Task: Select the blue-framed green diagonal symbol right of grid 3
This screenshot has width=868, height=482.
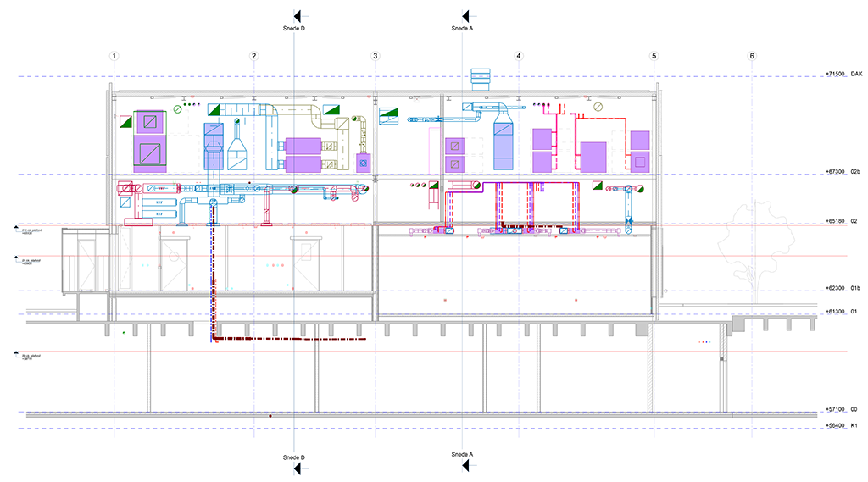Action: pos(388,116)
